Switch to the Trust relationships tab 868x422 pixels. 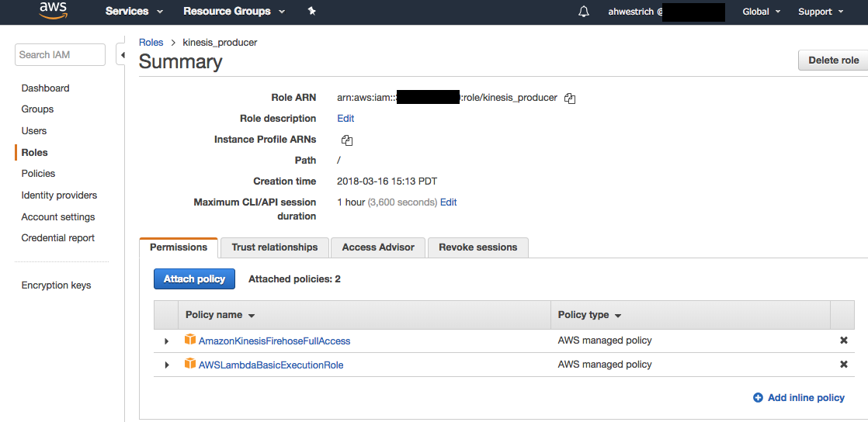point(274,247)
